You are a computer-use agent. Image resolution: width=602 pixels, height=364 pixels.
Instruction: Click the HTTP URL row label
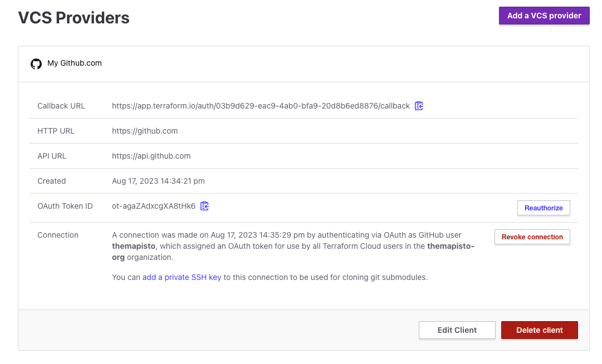tap(56, 131)
